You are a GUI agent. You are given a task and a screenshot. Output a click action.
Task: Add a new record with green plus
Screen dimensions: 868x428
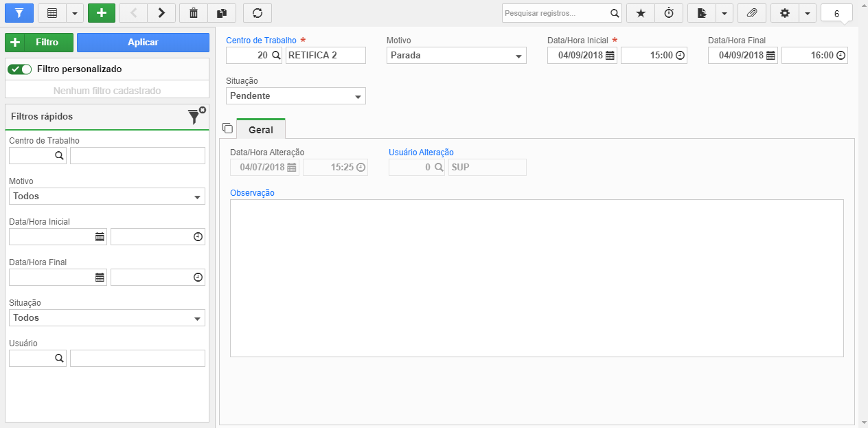click(x=102, y=13)
